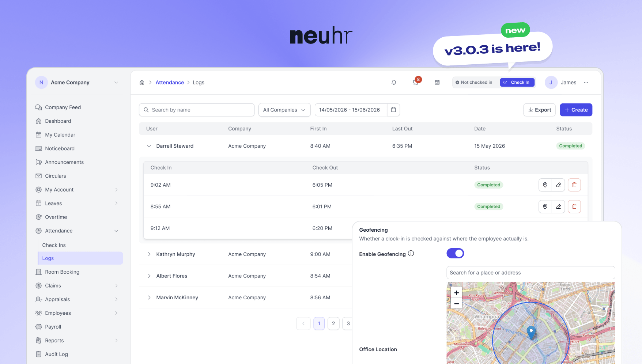Expand the Marvin McKinney row

tap(149, 297)
